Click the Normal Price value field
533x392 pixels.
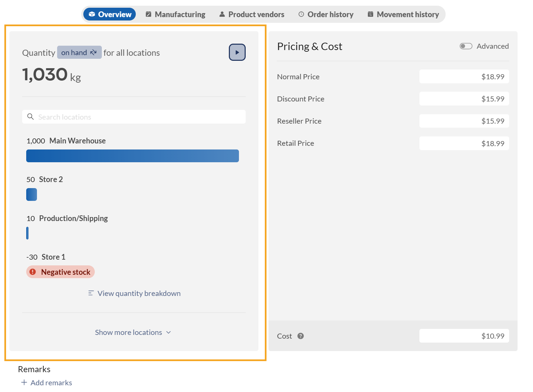click(464, 77)
